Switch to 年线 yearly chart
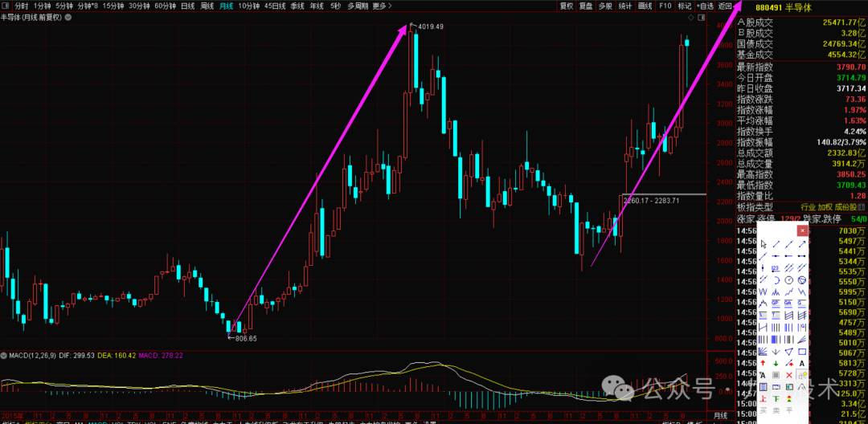The height and width of the screenshot is (424, 868). [x=317, y=6]
